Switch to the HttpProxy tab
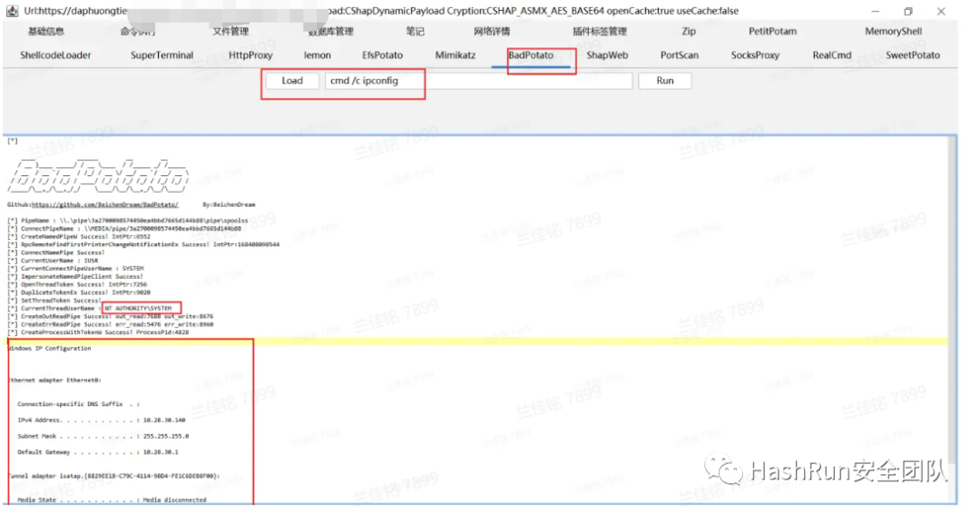The height and width of the screenshot is (514, 980). click(x=250, y=55)
